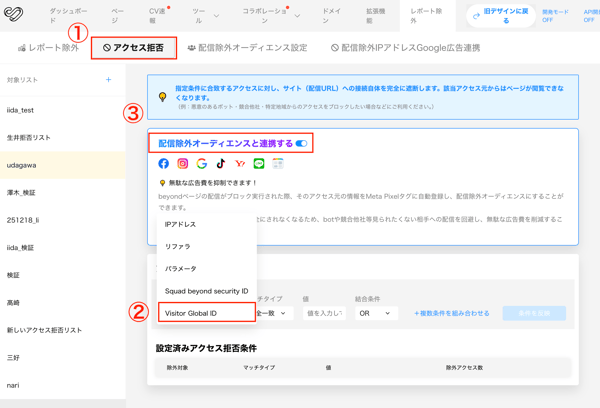Choose Visitor Global ID option
600x408 pixels.
pos(207,313)
